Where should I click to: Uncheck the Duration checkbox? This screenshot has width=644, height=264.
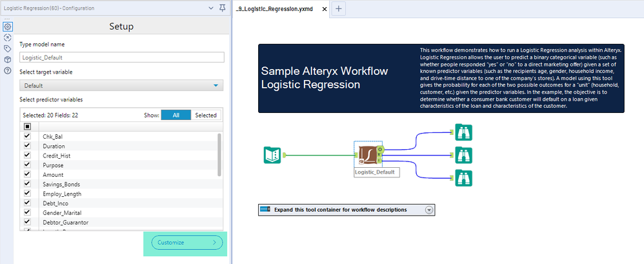pos(28,146)
